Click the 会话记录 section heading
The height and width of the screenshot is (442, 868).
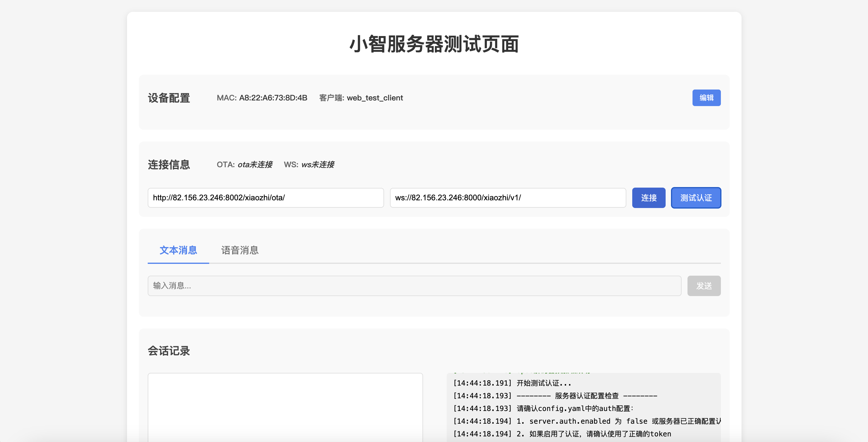pos(169,351)
